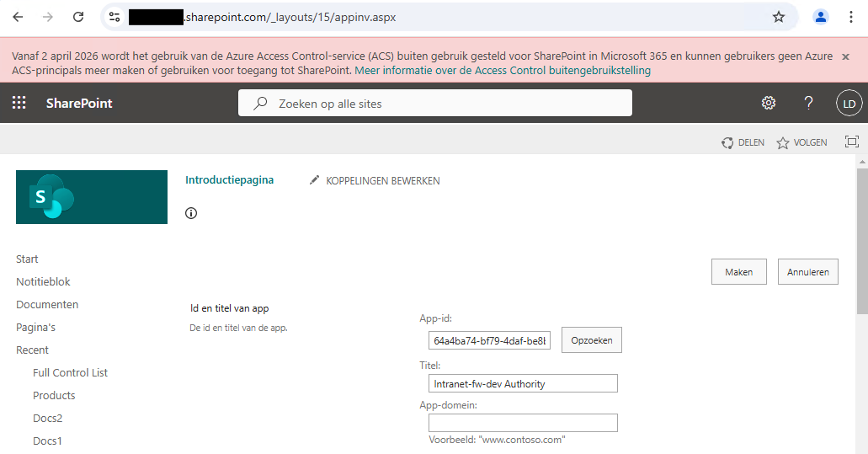
Task: Click the help question mark icon
Action: (808, 103)
